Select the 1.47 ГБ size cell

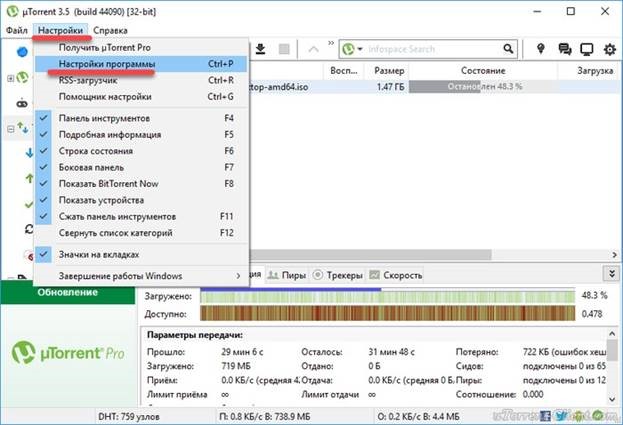point(390,87)
